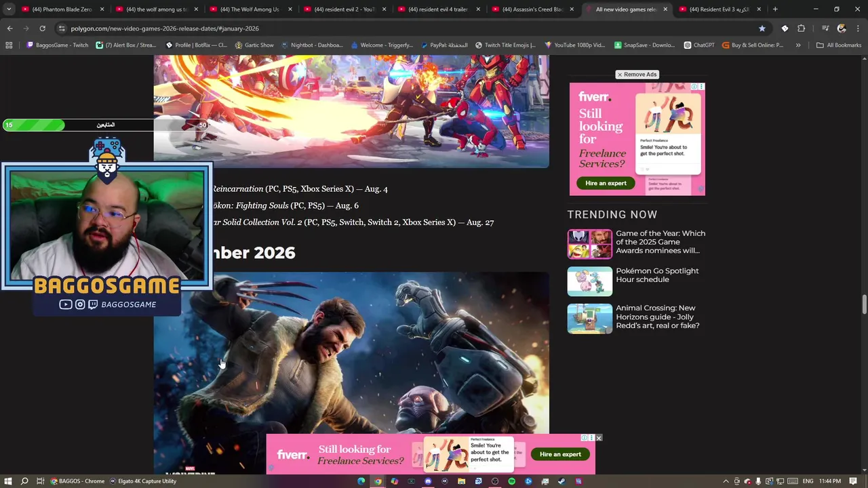The height and width of the screenshot is (488, 868).
Task: Click the AdChoices icon on sidebar ad
Action: pyautogui.click(x=694, y=87)
